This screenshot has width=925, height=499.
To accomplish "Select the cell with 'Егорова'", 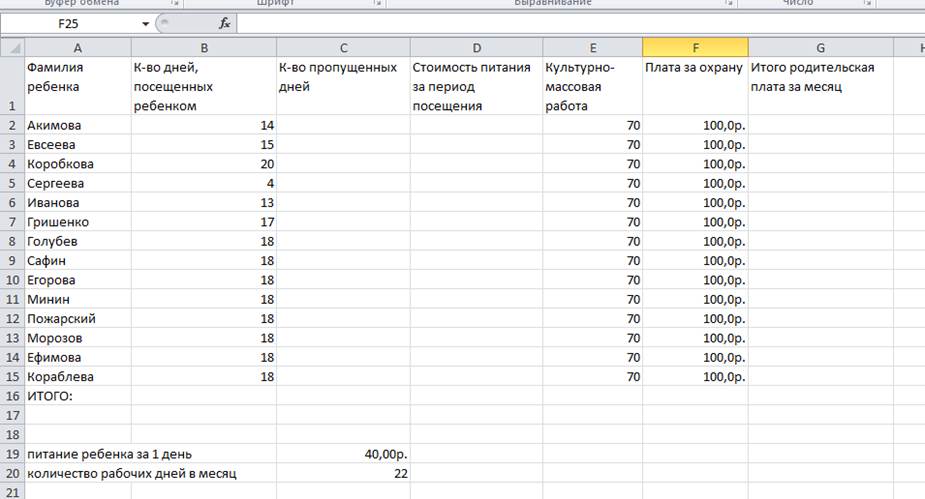I will (x=78, y=280).
